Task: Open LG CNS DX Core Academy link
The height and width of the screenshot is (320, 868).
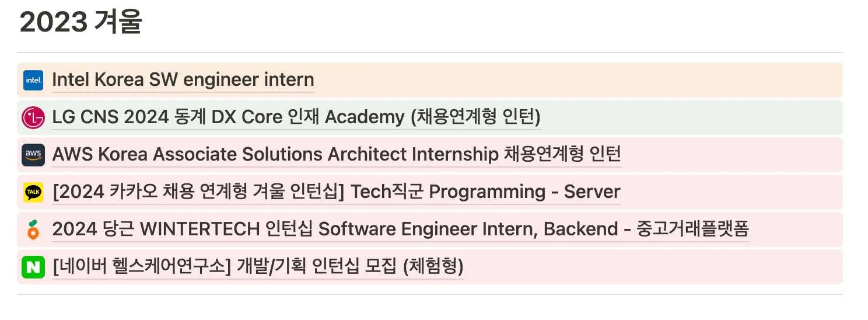Action: [x=296, y=117]
